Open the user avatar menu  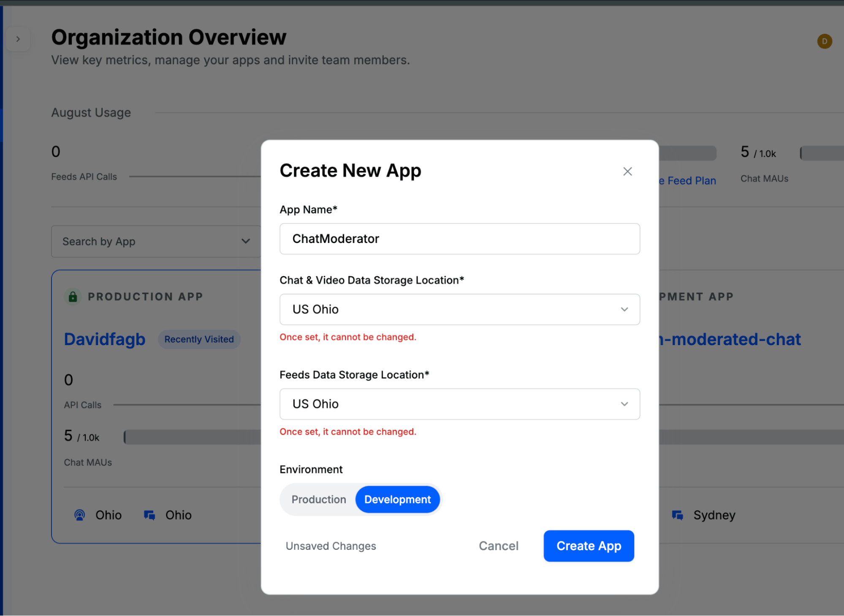[x=824, y=41]
